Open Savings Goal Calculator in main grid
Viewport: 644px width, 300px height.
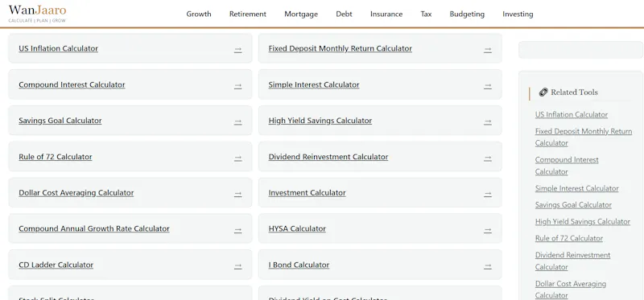[x=60, y=121]
